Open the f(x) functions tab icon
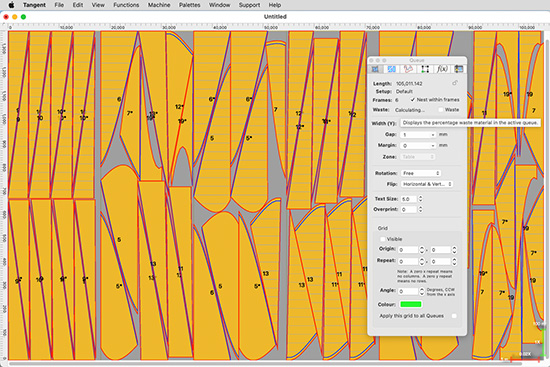This screenshot has height=367, width=550. (442, 69)
